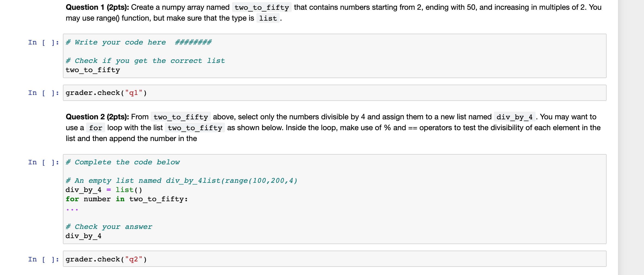Click the In [ ] prompt beside 'Write your code here' cell

pyautogui.click(x=43, y=42)
